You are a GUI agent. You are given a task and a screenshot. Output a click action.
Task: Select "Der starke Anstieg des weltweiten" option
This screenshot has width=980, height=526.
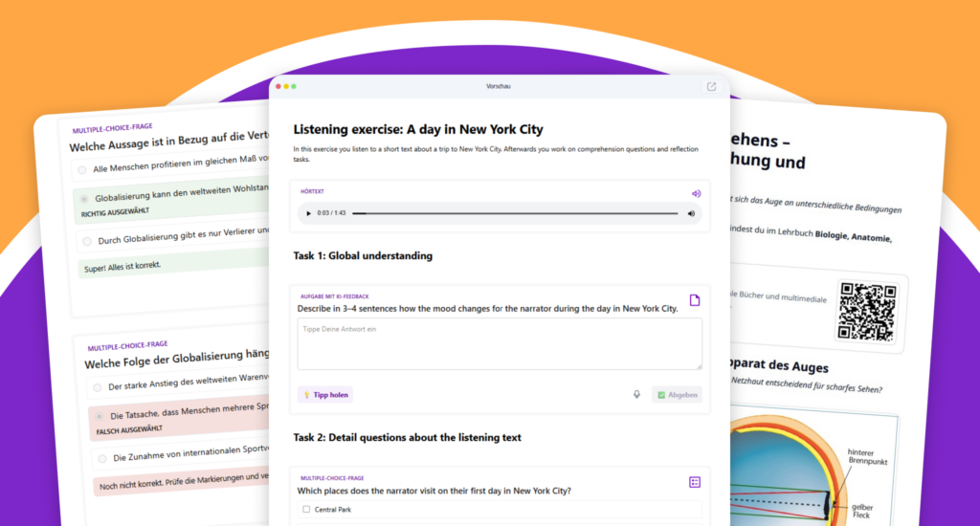97,387
